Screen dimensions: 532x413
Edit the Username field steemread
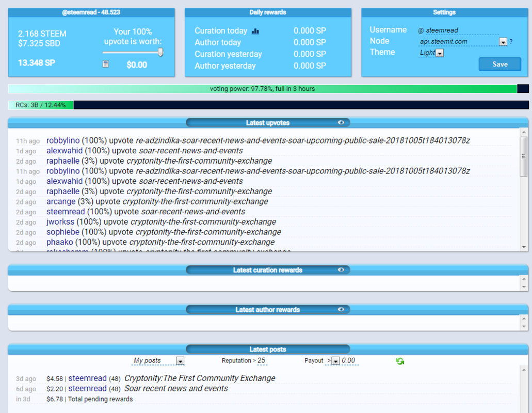coord(462,30)
